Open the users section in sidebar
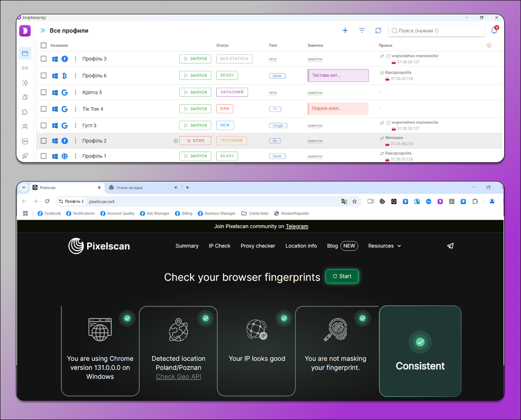This screenshot has height=420, width=521. coord(25,126)
